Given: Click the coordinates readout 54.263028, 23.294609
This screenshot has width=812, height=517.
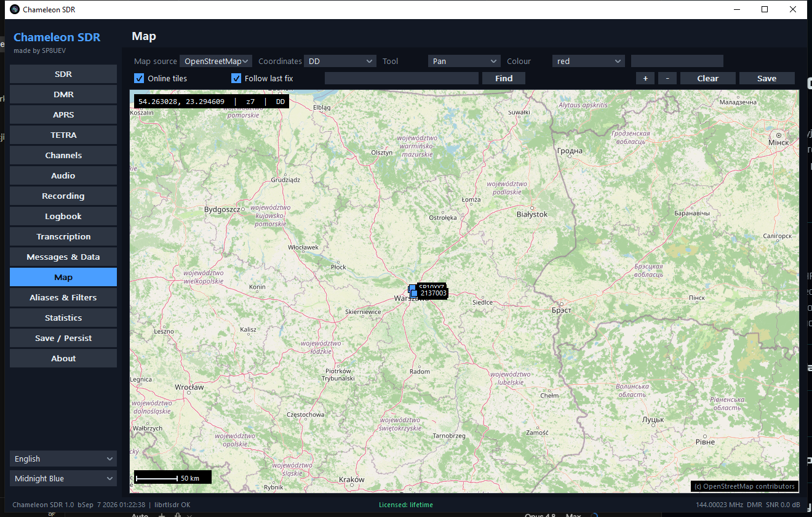Looking at the screenshot, I should point(181,102).
